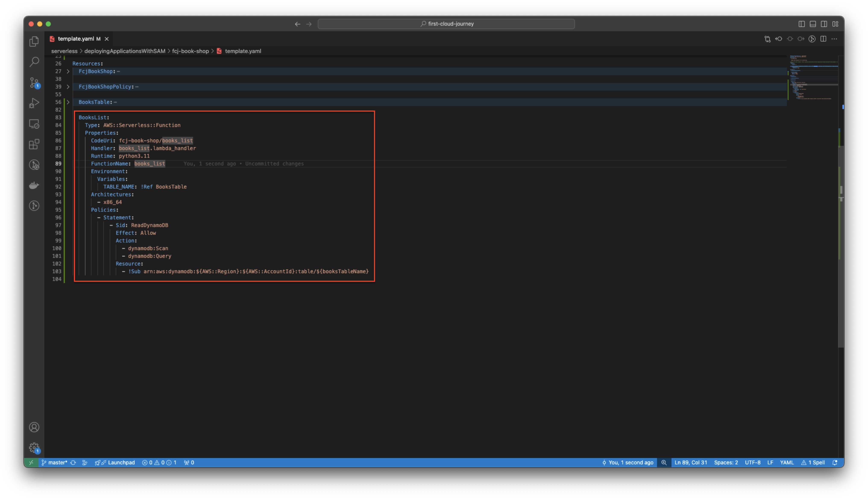The image size is (868, 499).
Task: Expand folded FcjBookShopPolicy block
Action: [68, 87]
